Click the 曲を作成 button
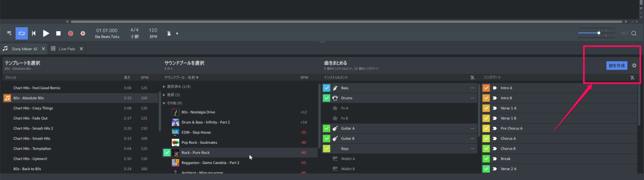This screenshot has height=180, width=644. click(x=617, y=66)
